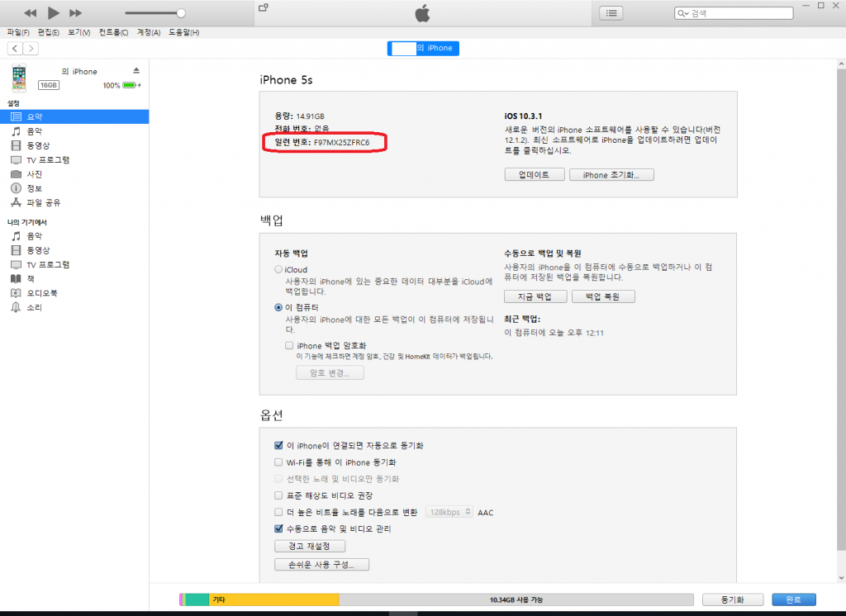Open the list view button

coord(611,13)
